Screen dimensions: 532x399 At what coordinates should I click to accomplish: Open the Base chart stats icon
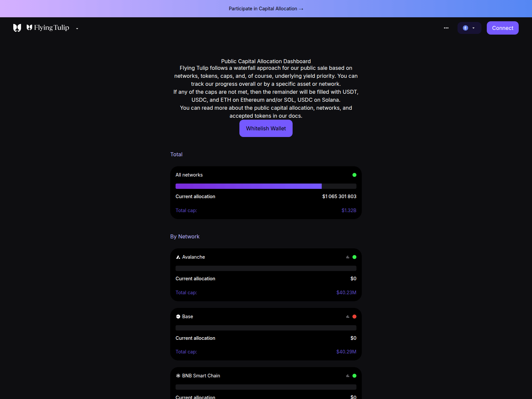[x=348, y=317]
